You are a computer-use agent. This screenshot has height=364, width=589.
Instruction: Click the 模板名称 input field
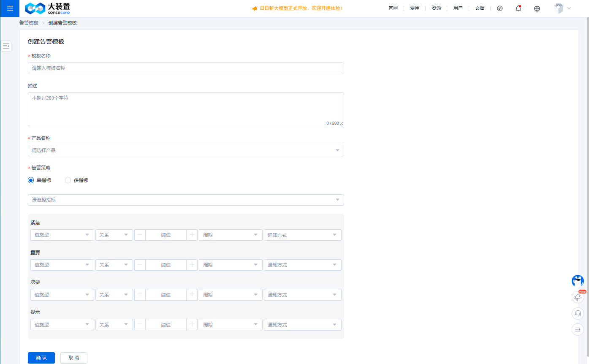[186, 68]
